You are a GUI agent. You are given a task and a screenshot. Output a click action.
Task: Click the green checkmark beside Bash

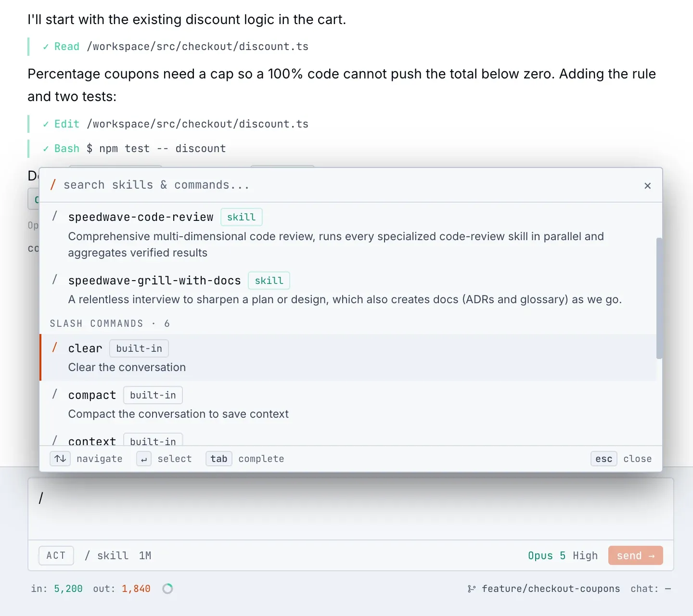(x=46, y=149)
